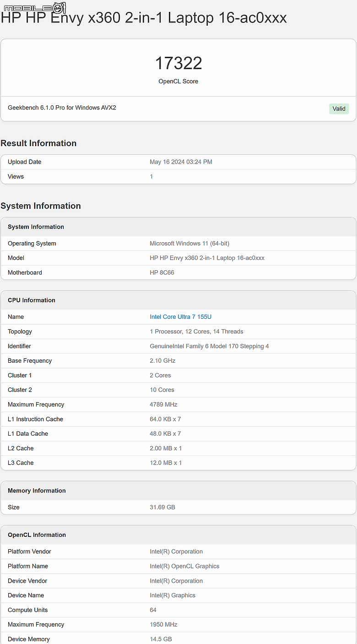This screenshot has width=357, height=644.
Task: Select motherboard value 'HP 8C66'
Action: click(x=162, y=273)
